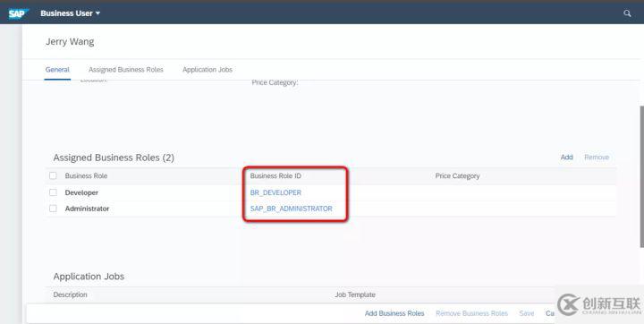Click the Save button in footer
This screenshot has height=324, width=644.
(x=527, y=313)
